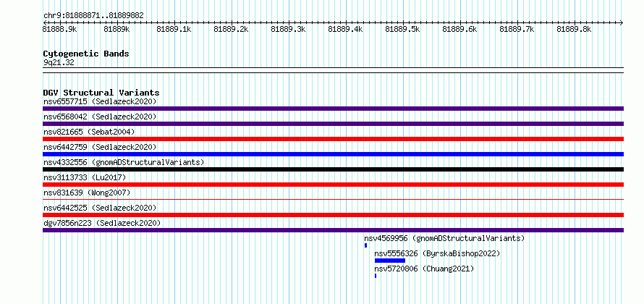Open the nsv6557715 (Sedlazeck2020) variant label
The image size is (644, 304).
click(x=100, y=101)
